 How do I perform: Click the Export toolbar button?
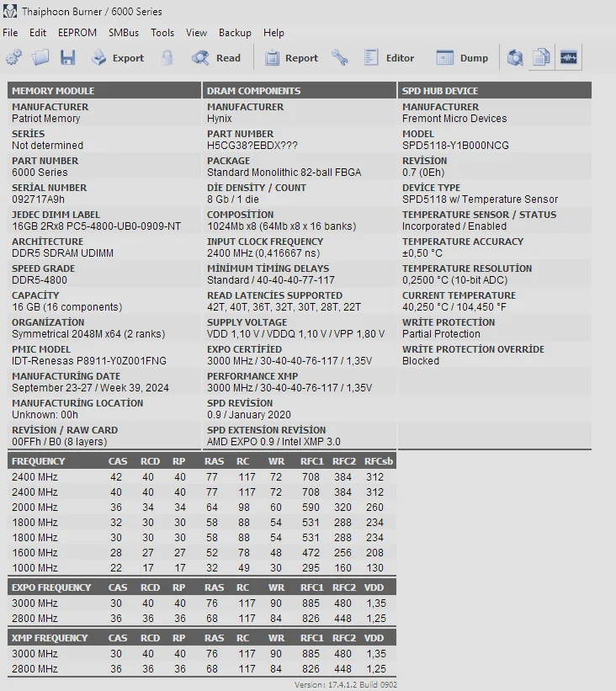[118, 58]
